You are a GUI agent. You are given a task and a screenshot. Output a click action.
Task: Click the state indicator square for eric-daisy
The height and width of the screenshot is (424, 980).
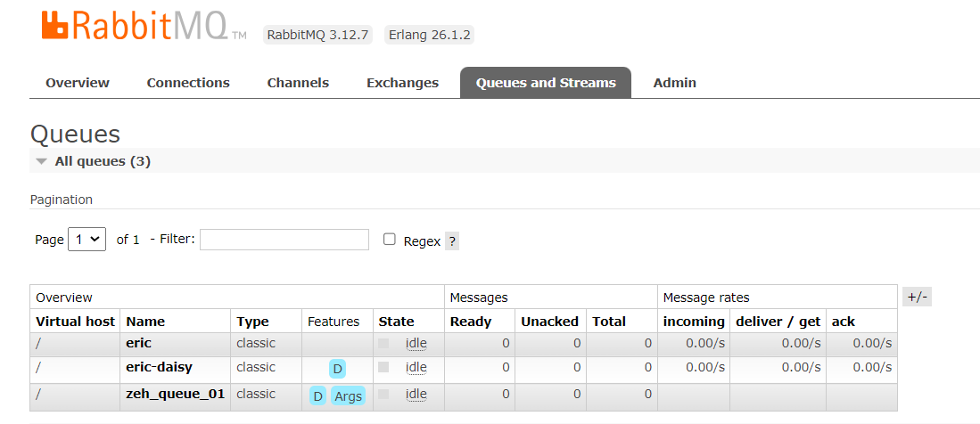(x=383, y=367)
